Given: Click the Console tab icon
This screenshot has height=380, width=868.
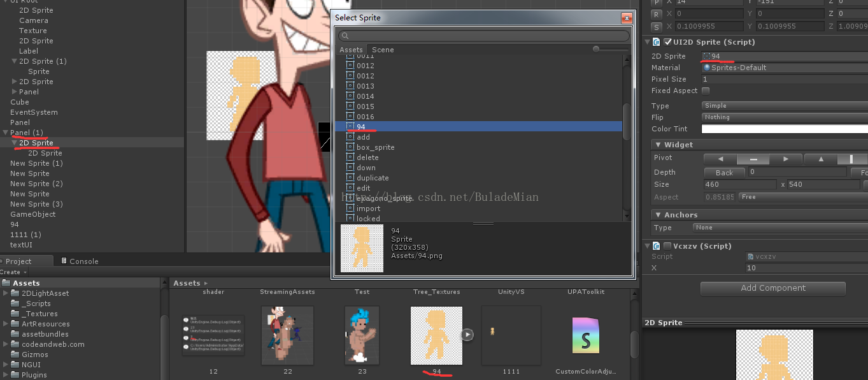Looking at the screenshot, I should [x=64, y=261].
